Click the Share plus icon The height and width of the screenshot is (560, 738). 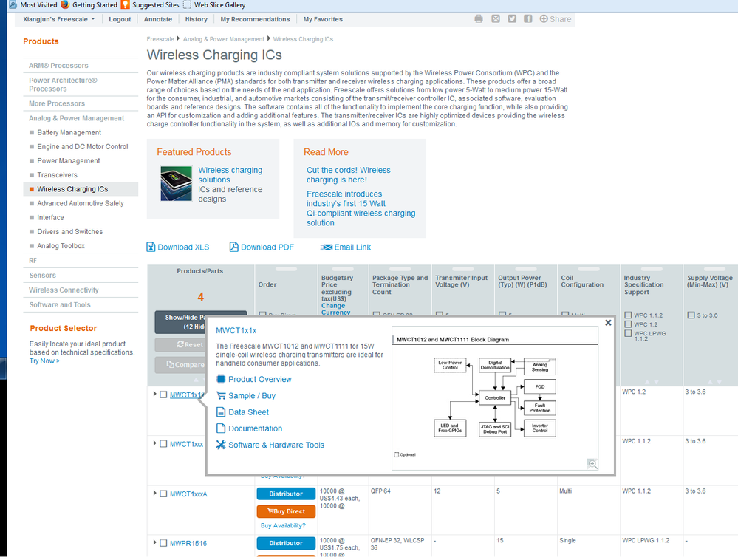(544, 18)
